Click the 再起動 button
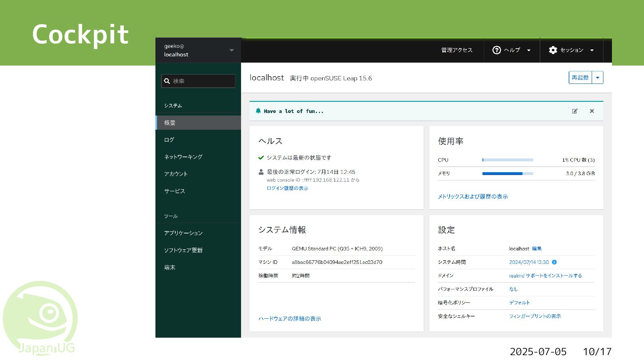 click(580, 77)
